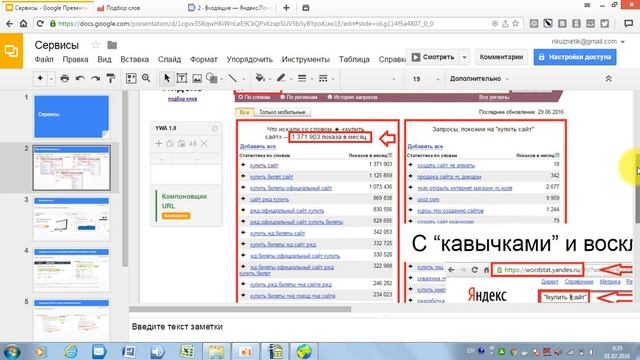Open the Вставка menu
This screenshot has height=360, width=640.
[135, 60]
